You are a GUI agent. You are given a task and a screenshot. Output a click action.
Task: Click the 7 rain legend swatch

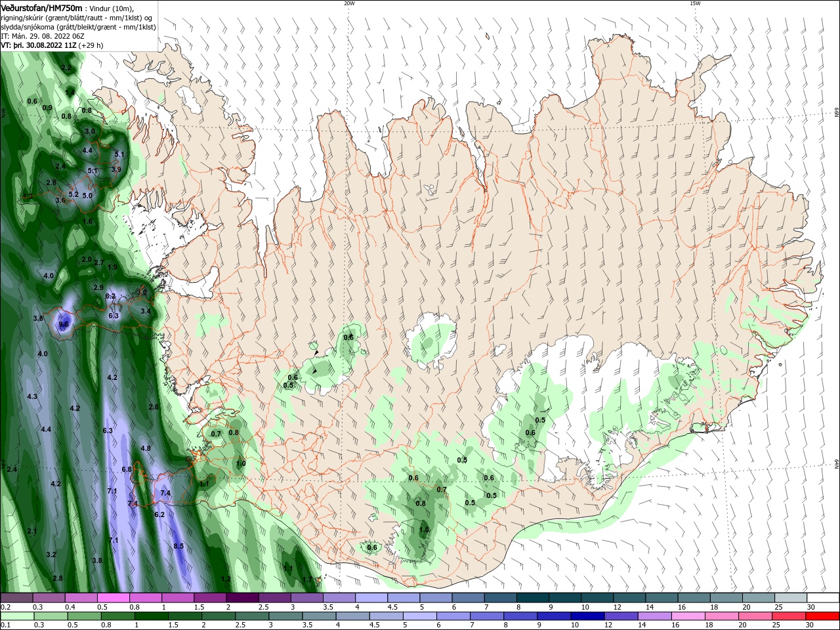486,616
